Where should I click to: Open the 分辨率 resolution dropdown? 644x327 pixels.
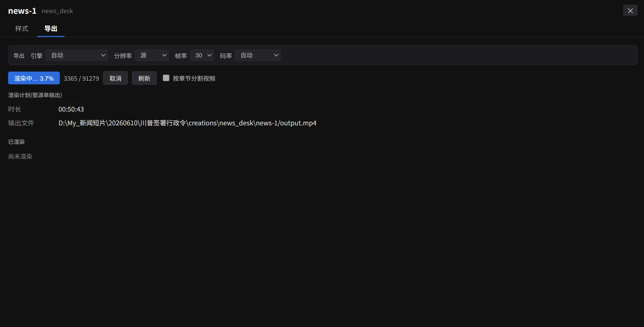[152, 55]
